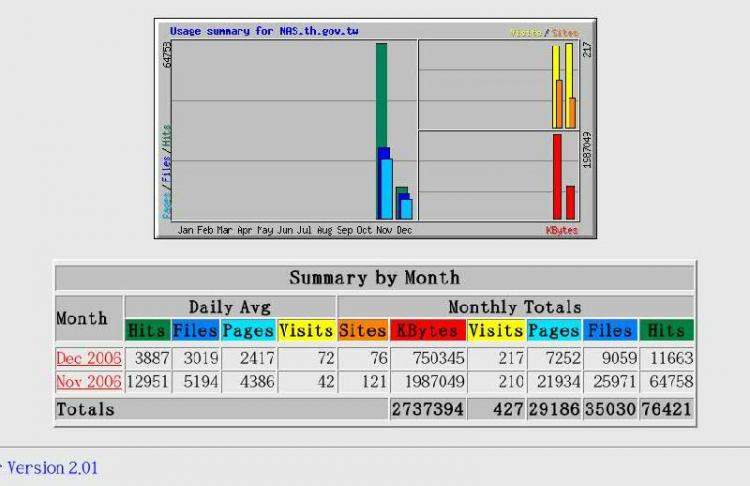Viewport: 750px width, 486px height.
Task: Click the chart title Usage summary for NAS.th.gov.tw
Action: tap(264, 31)
